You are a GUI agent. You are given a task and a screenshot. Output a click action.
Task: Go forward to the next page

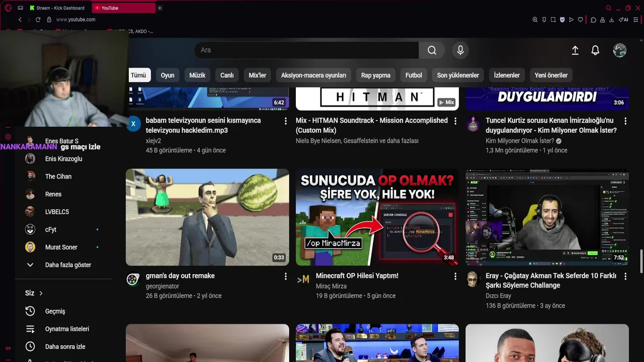(x=29, y=20)
